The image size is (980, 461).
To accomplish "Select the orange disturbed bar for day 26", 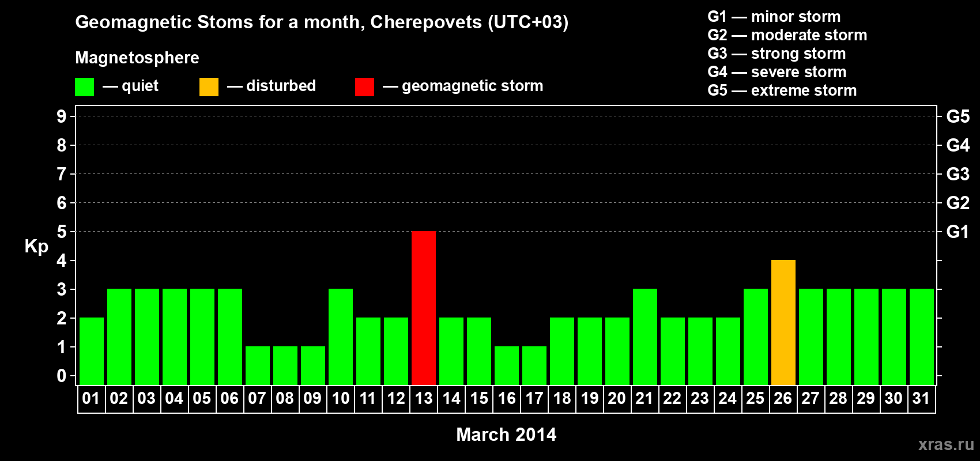I will [783, 322].
